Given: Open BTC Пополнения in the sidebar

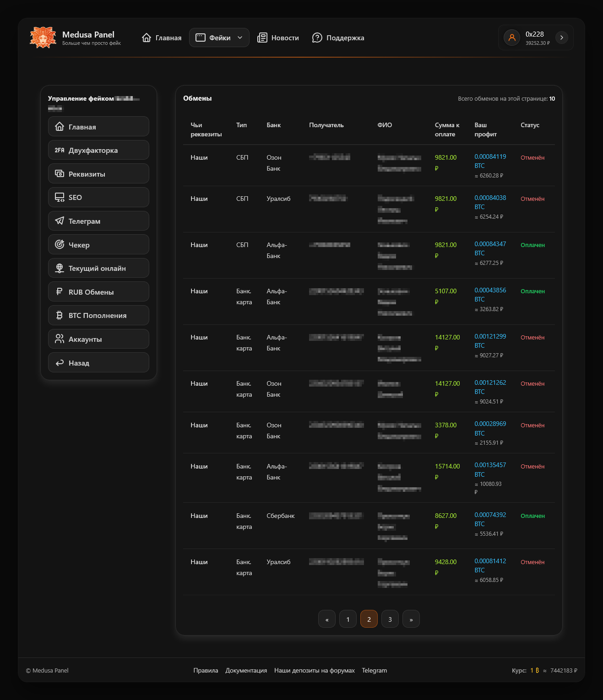Looking at the screenshot, I should tap(98, 315).
